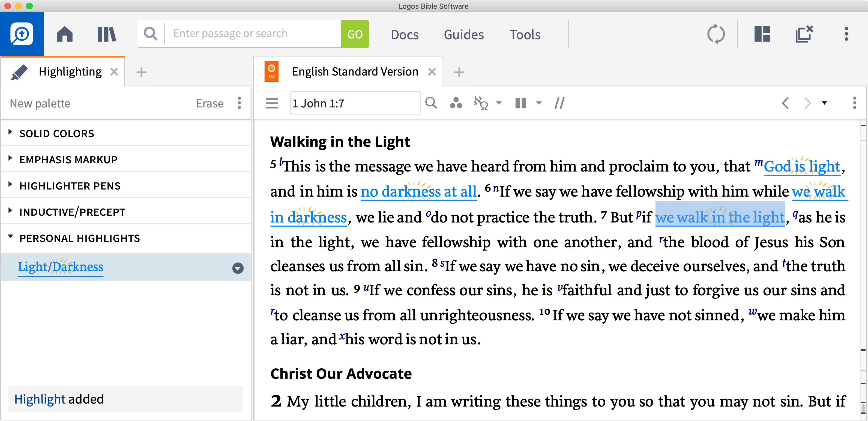Open the Docs menu
This screenshot has height=421, width=868.
tap(404, 35)
